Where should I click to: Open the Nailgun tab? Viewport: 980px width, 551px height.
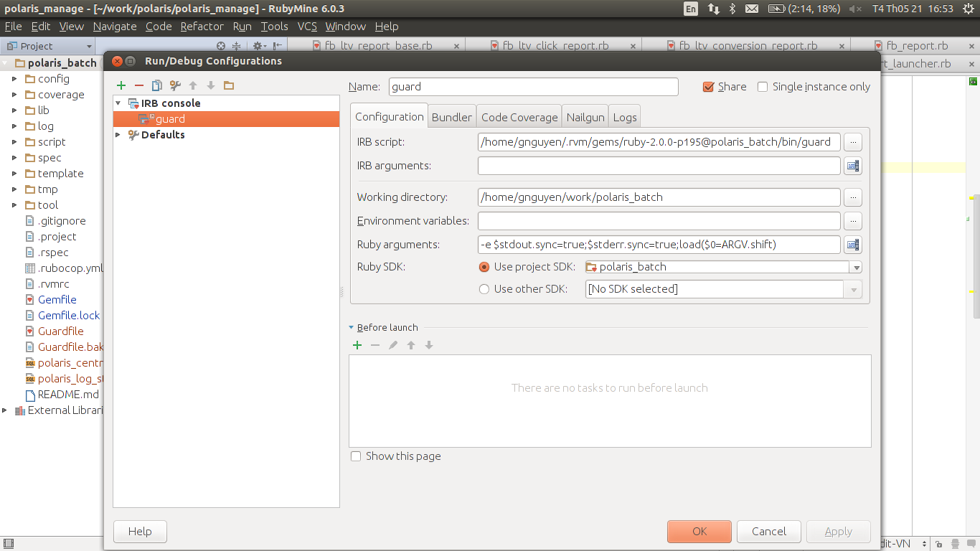point(586,117)
